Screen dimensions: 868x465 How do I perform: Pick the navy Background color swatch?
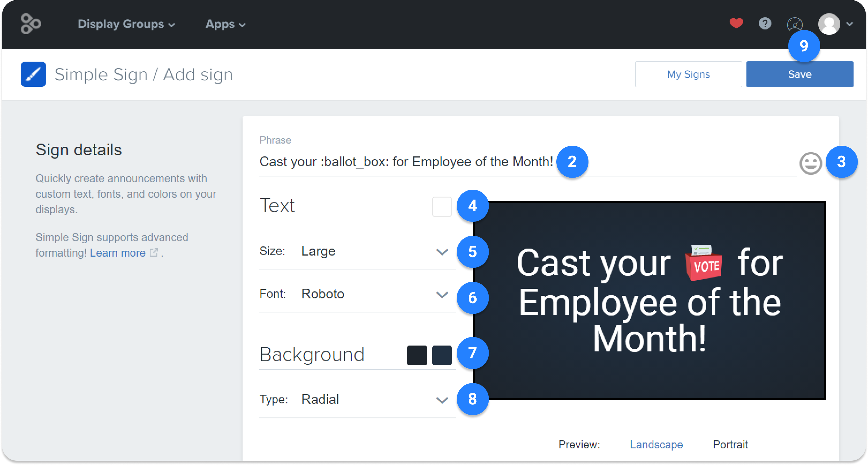[442, 355]
